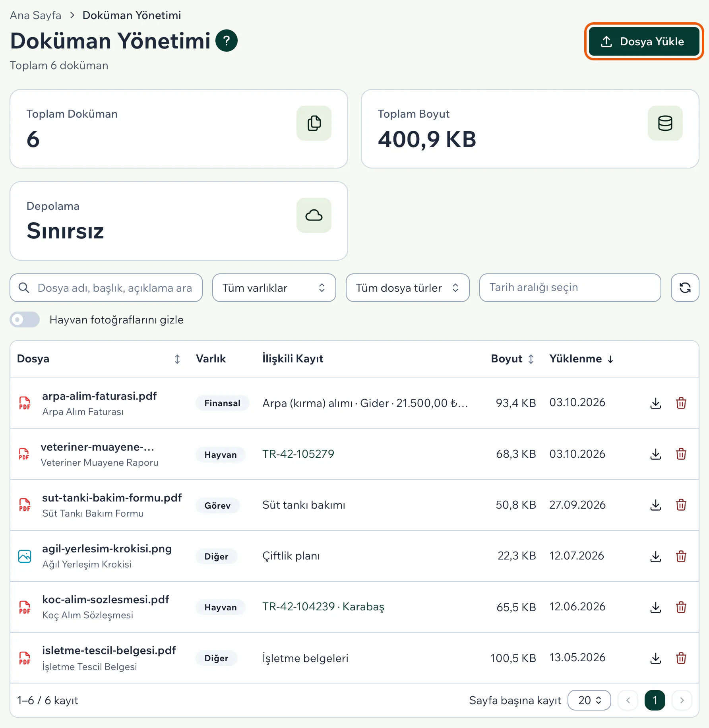Open TR-42-105279 related record link
The image size is (709, 728).
tap(298, 454)
